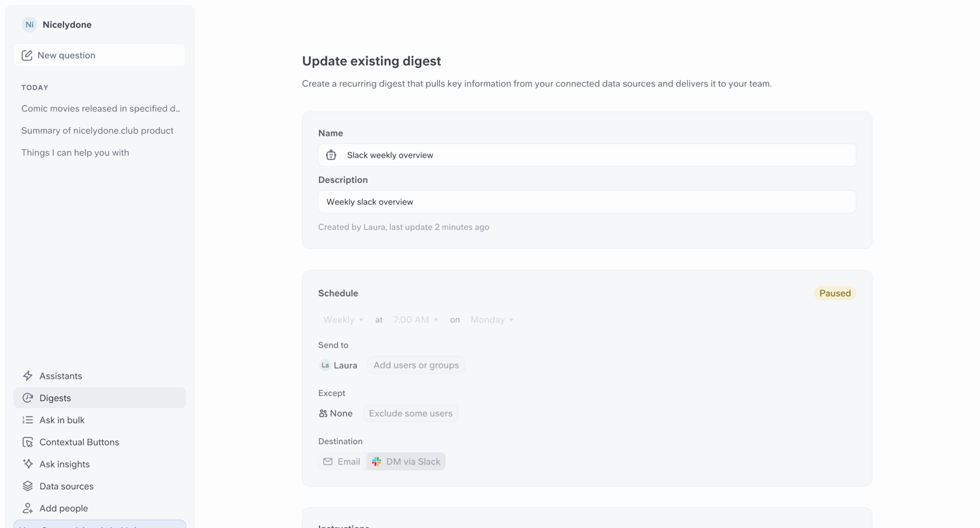The image size is (980, 528).
Task: Click the New question pencil icon
Action: 27,55
